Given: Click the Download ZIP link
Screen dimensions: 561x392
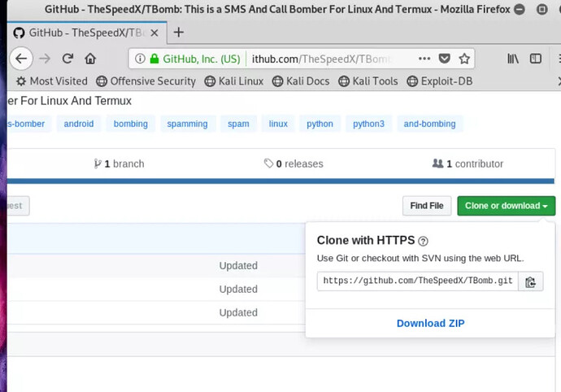Looking at the screenshot, I should pyautogui.click(x=430, y=323).
